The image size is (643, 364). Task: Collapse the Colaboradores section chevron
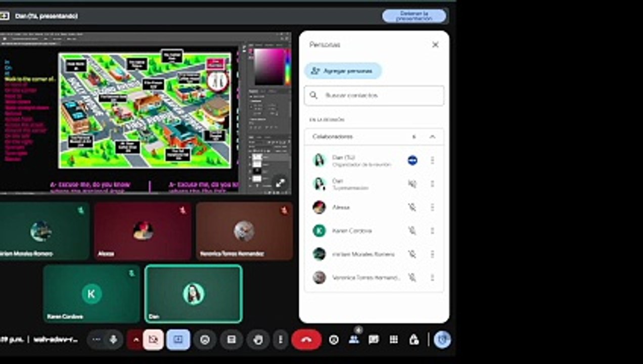[432, 136]
